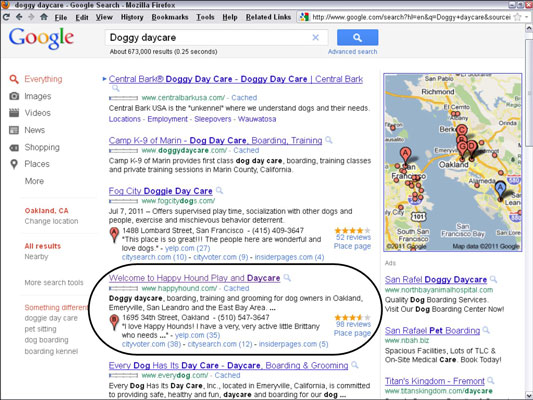The width and height of the screenshot is (533, 400).
Task: Open the Bookmarks menu
Action: point(170,17)
